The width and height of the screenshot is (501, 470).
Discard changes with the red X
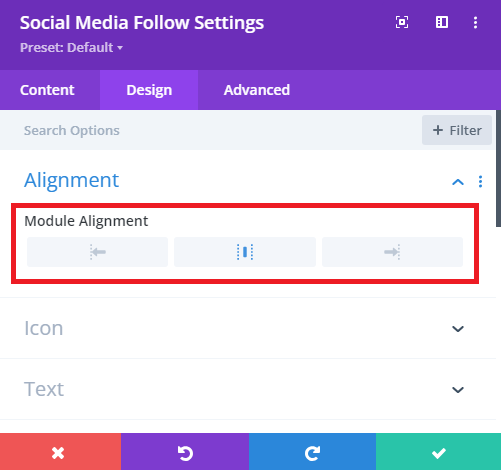[x=60, y=452]
